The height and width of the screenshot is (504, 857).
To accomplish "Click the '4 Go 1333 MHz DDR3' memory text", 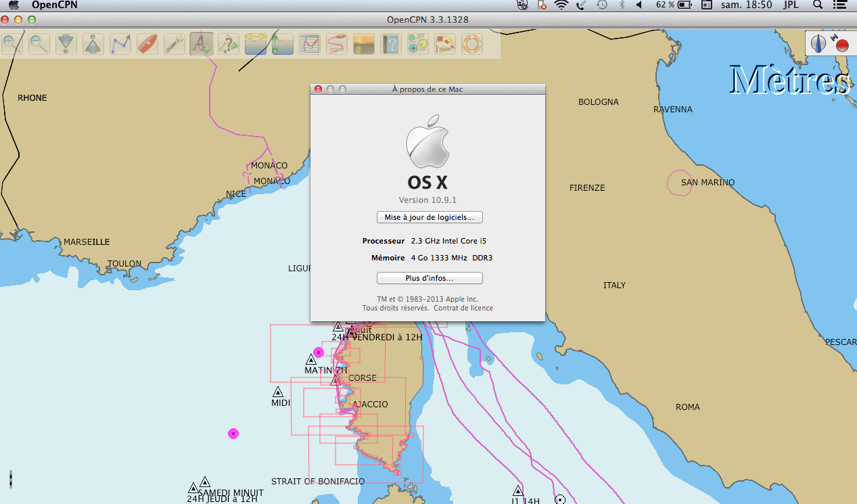I will (453, 258).
